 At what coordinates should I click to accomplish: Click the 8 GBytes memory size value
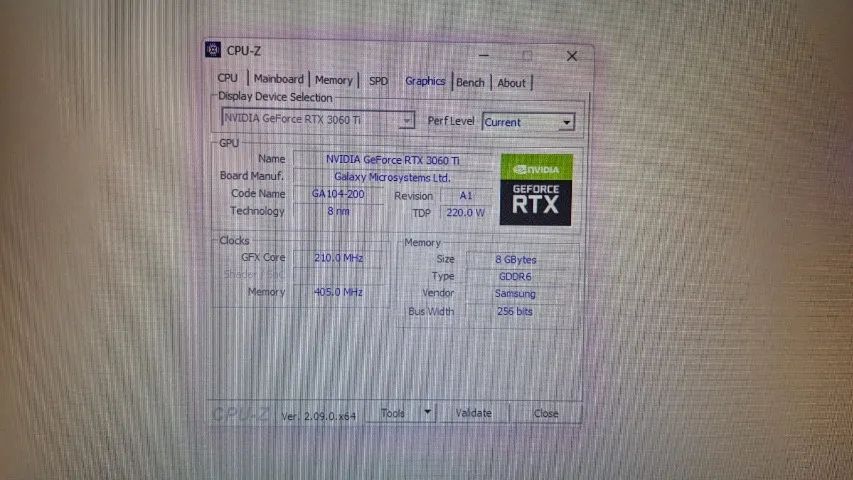[x=516, y=260]
